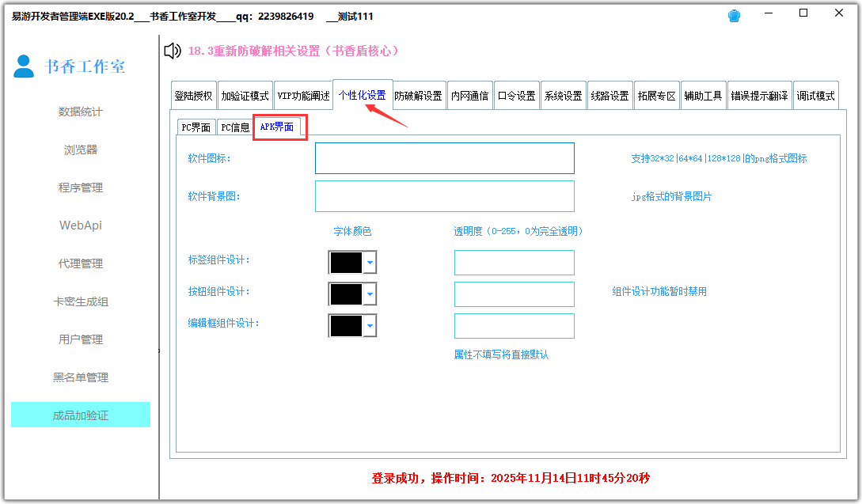Open the 数据统计 sidebar section
The image size is (862, 504).
pos(80,112)
